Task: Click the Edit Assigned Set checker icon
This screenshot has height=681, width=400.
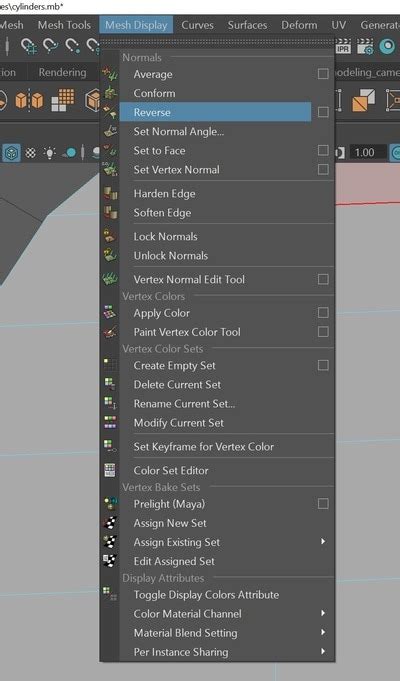Action: tap(110, 561)
